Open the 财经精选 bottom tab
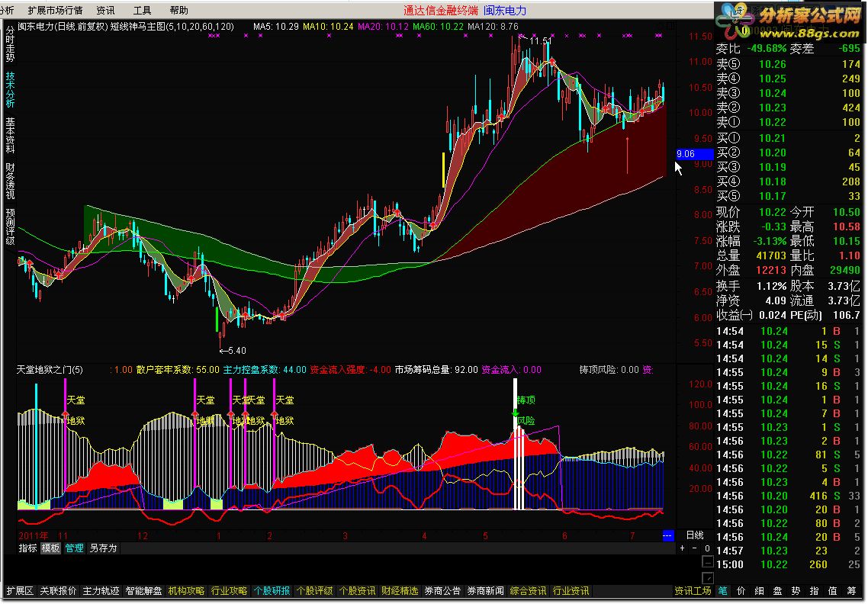Screen dimensions: 868x604 click(x=399, y=591)
